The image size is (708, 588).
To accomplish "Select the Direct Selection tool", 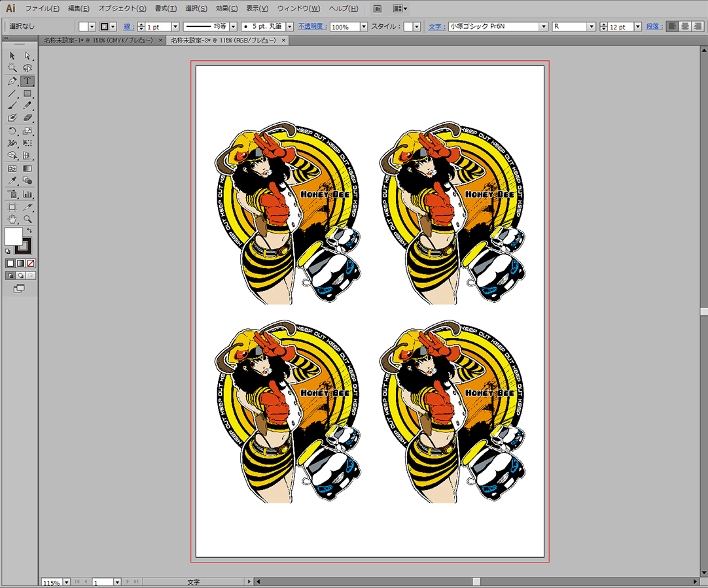I will coord(27,56).
